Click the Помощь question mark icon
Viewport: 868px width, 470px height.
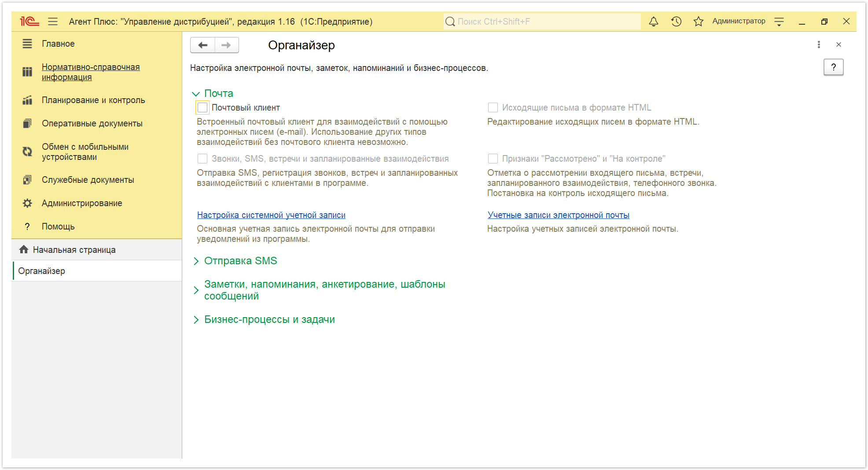click(x=27, y=226)
